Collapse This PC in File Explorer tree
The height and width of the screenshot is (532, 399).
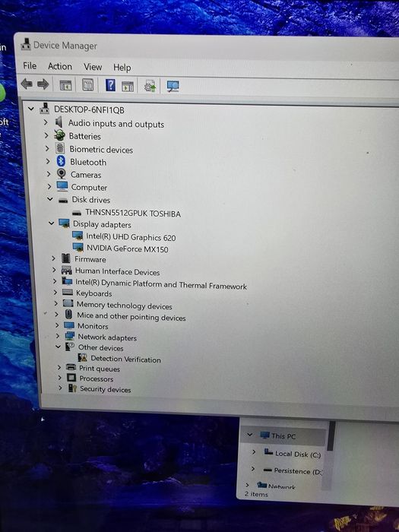pyautogui.click(x=250, y=435)
